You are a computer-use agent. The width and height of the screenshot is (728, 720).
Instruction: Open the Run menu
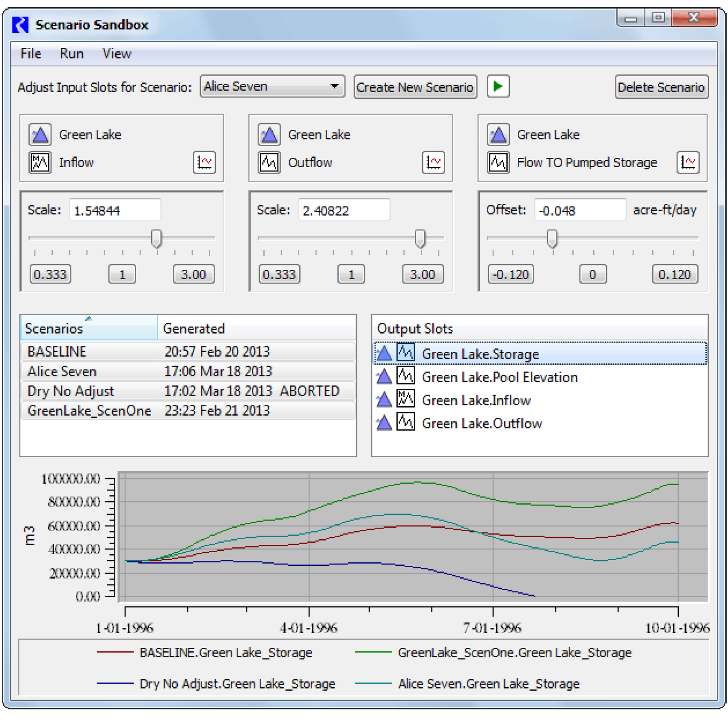[x=71, y=54]
